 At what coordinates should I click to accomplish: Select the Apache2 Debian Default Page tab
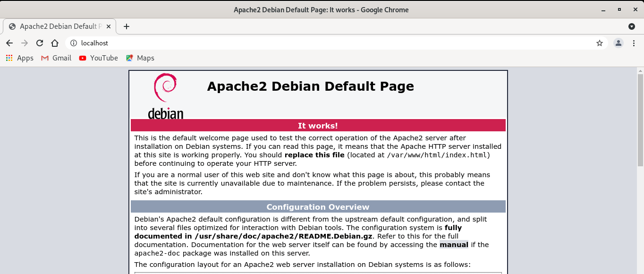click(57, 26)
